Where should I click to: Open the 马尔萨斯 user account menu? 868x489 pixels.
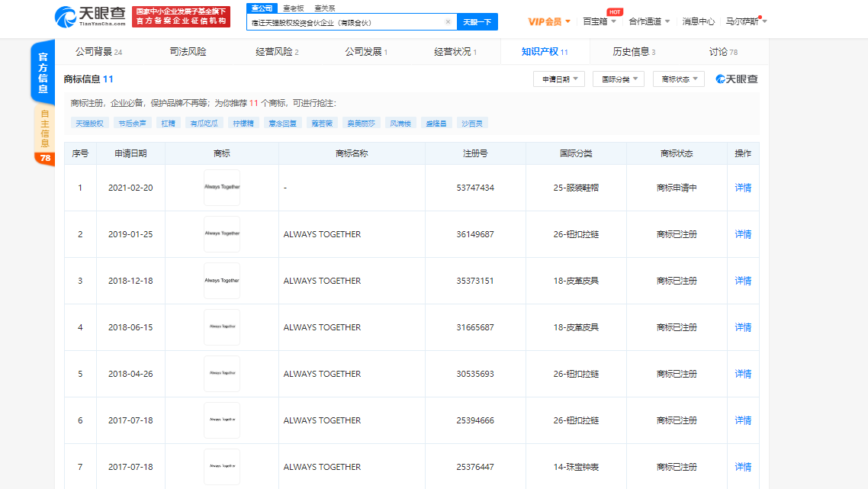tap(745, 21)
